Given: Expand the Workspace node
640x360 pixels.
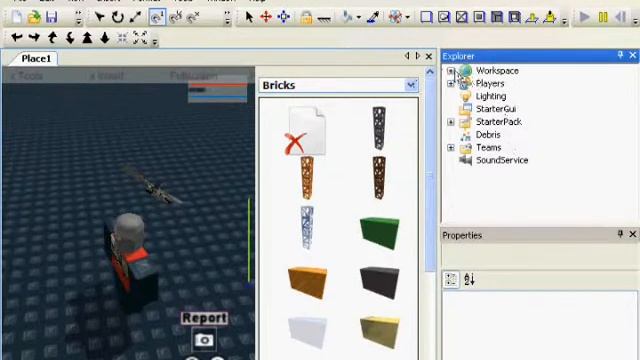Looking at the screenshot, I should [451, 71].
